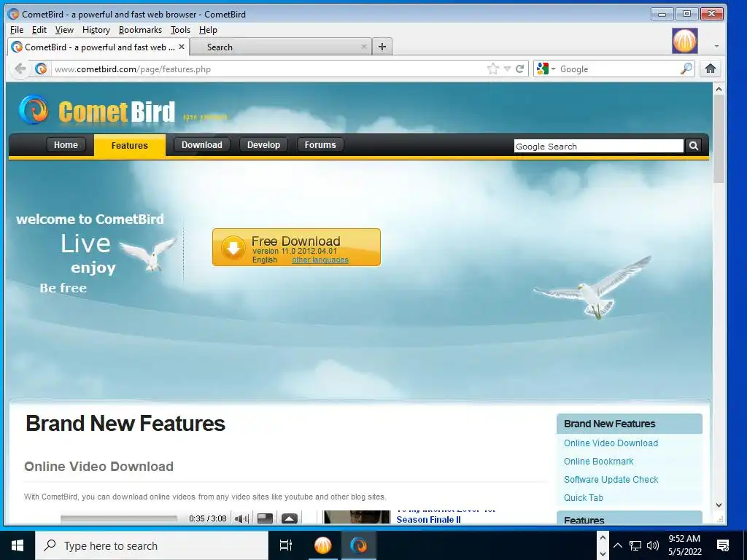Click the orange shell app taskbar icon
This screenshot has width=747, height=560.
(322, 545)
